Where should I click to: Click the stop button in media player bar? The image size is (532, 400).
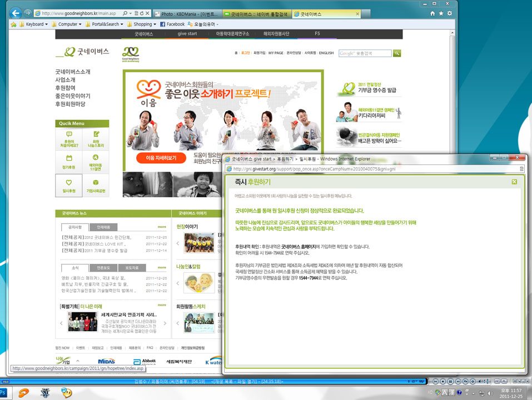[x=442, y=381]
